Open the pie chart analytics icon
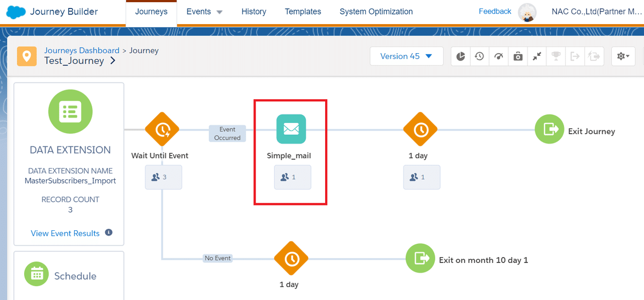 click(461, 56)
